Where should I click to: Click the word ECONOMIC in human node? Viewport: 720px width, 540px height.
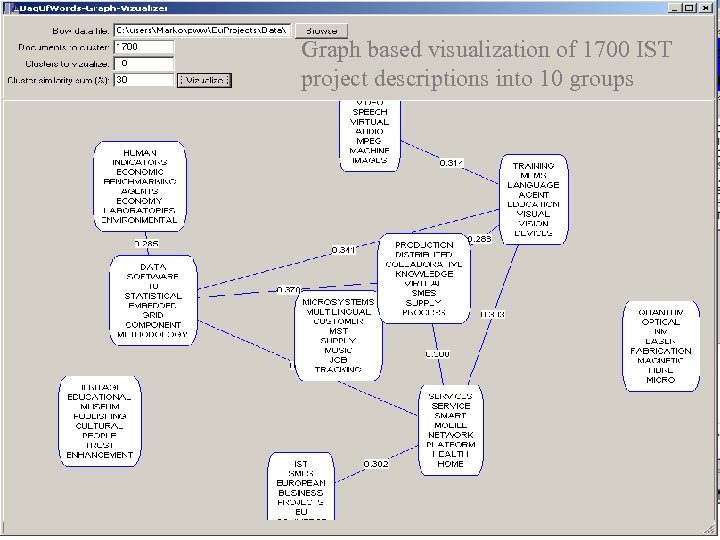(140, 172)
